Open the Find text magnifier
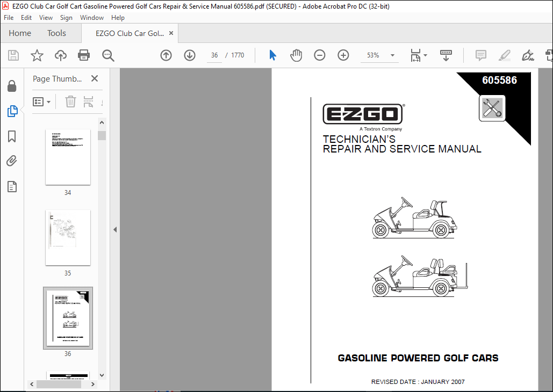 (x=108, y=55)
